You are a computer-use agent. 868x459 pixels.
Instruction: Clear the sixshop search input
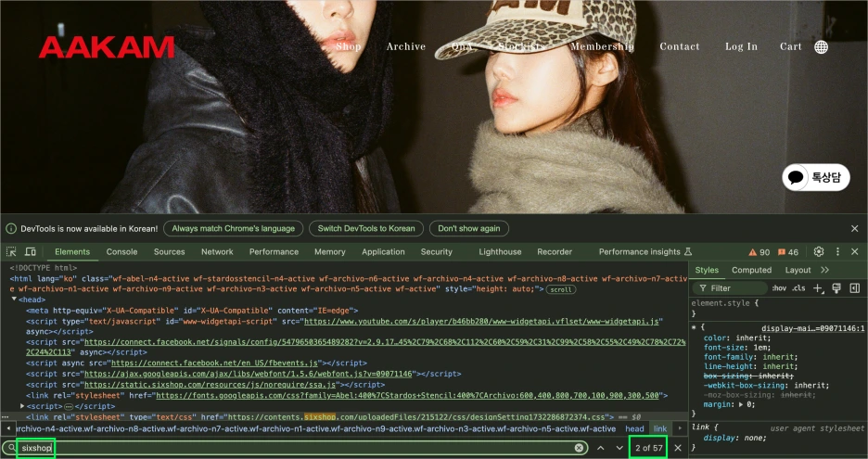pyautogui.click(x=579, y=448)
